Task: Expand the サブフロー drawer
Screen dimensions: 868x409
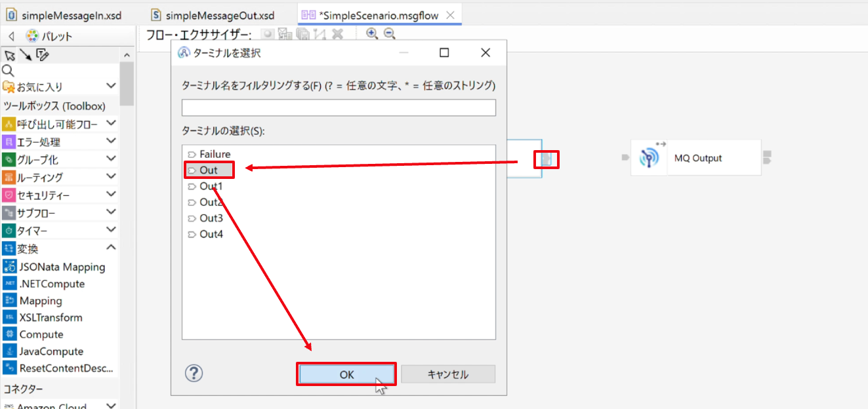Action: point(111,212)
